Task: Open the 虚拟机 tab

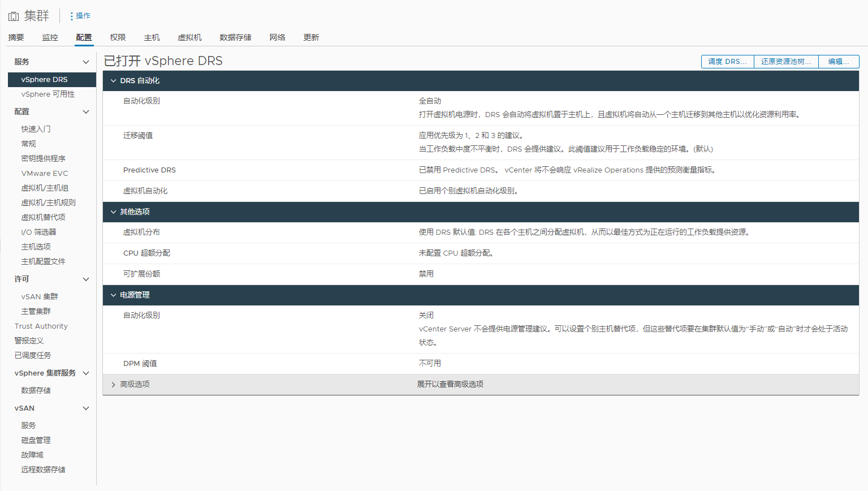Action: pos(189,37)
